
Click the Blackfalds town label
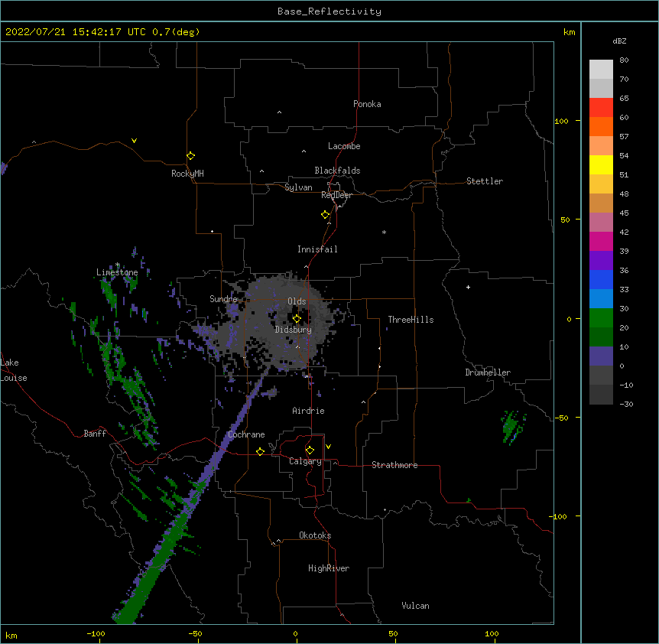tap(337, 171)
